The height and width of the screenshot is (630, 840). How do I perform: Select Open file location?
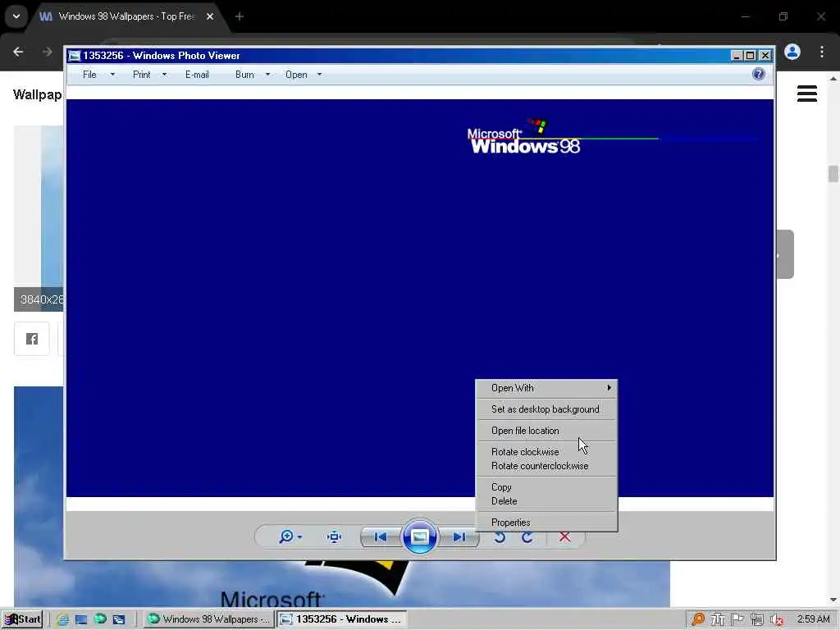pyautogui.click(x=546, y=431)
